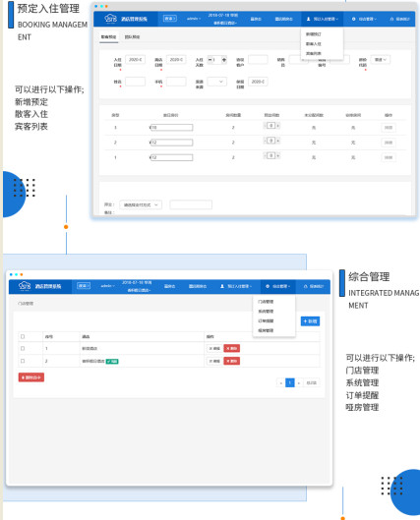Expand the payment method dropdown near the deposit field
420x520 pixels.
click(x=141, y=204)
